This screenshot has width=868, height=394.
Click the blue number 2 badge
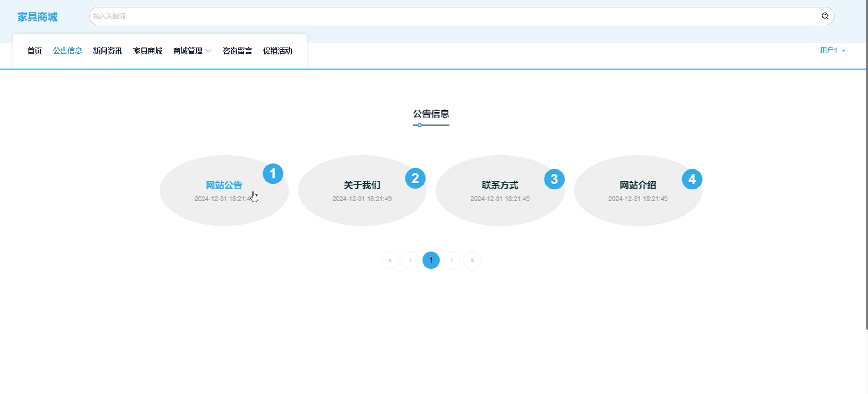(x=415, y=178)
